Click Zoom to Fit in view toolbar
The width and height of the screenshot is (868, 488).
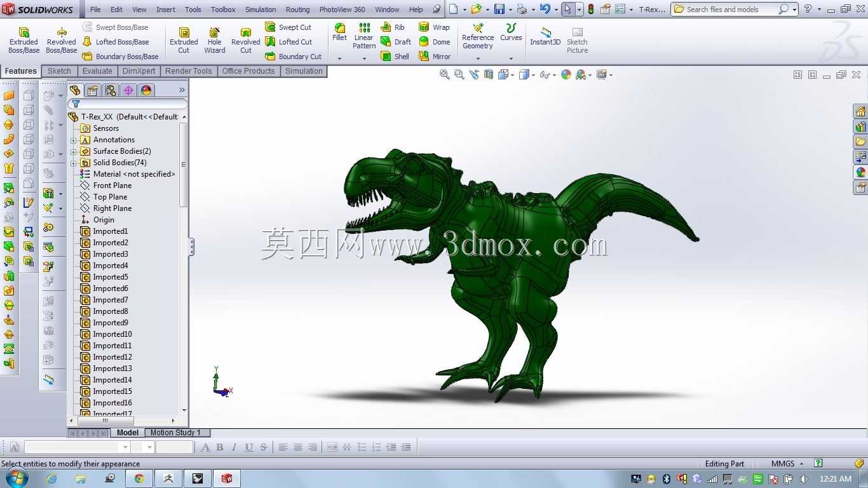445,74
